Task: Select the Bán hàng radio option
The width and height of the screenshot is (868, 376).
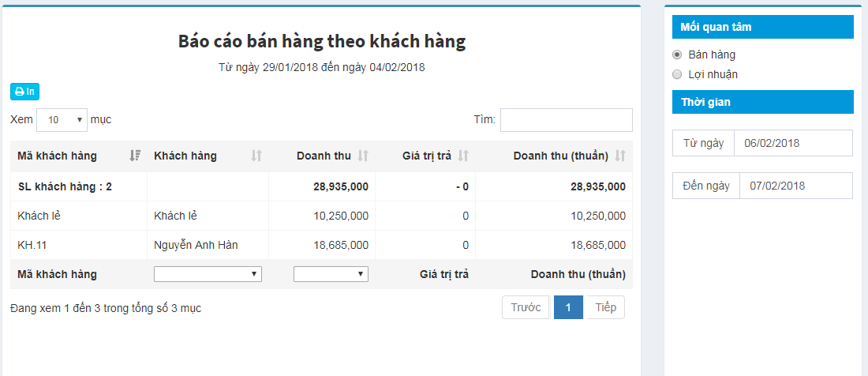Action: [676, 55]
